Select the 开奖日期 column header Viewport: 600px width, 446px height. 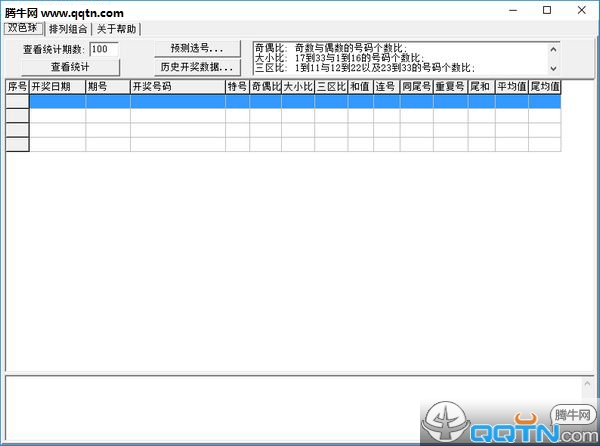(x=57, y=87)
